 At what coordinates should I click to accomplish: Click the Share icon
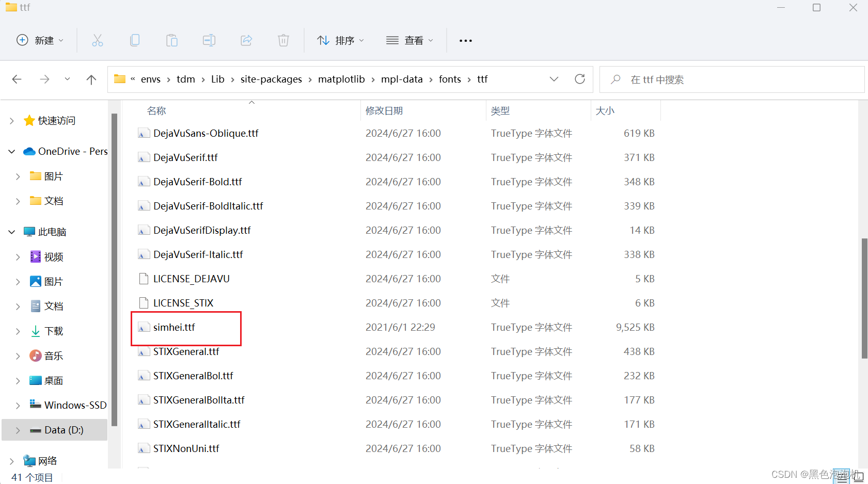coord(246,40)
